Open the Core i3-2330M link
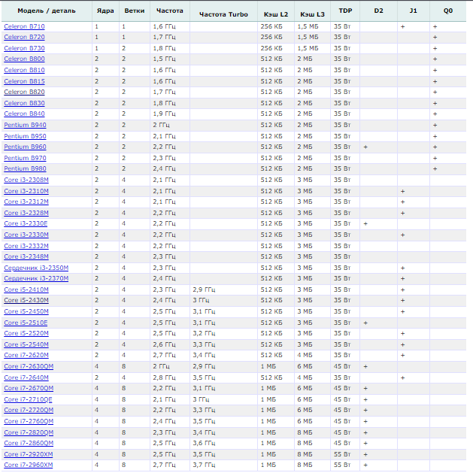 tap(26, 235)
